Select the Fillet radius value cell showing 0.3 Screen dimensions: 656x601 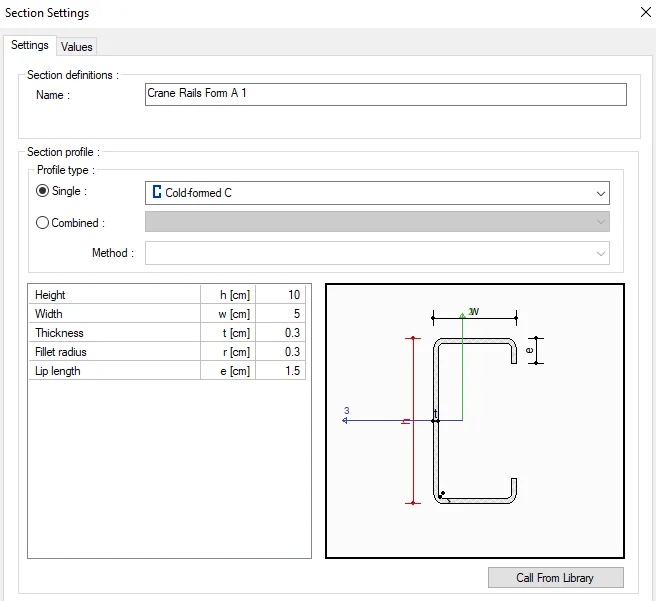281,352
